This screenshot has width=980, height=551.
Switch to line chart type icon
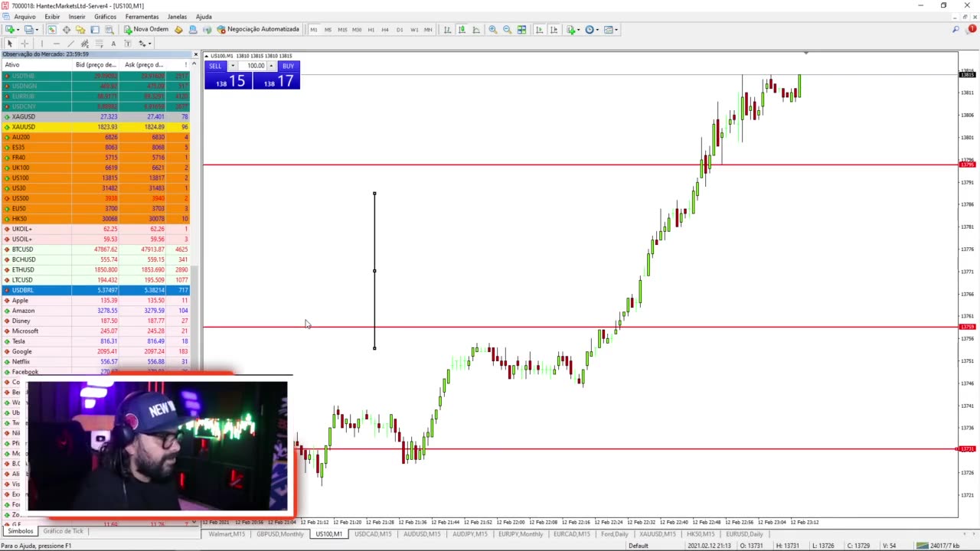476,30
